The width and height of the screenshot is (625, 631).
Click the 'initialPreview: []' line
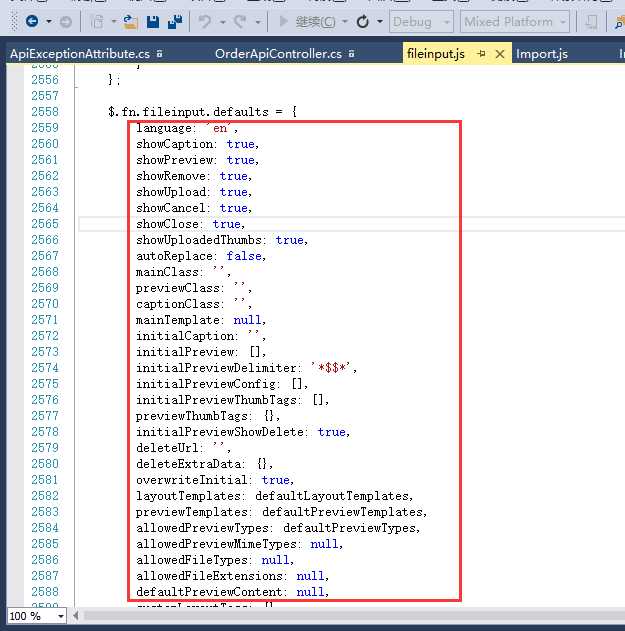click(201, 352)
